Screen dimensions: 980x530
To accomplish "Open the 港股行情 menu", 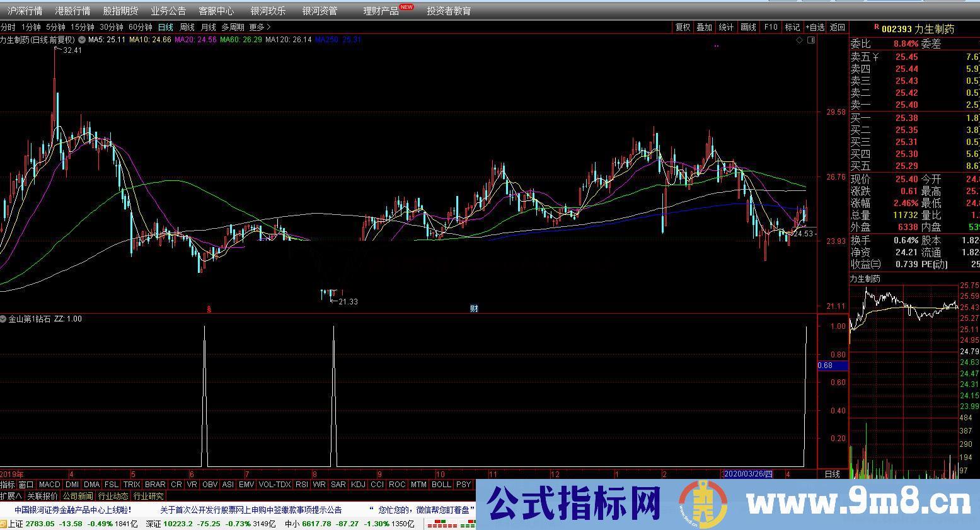I will (72, 11).
